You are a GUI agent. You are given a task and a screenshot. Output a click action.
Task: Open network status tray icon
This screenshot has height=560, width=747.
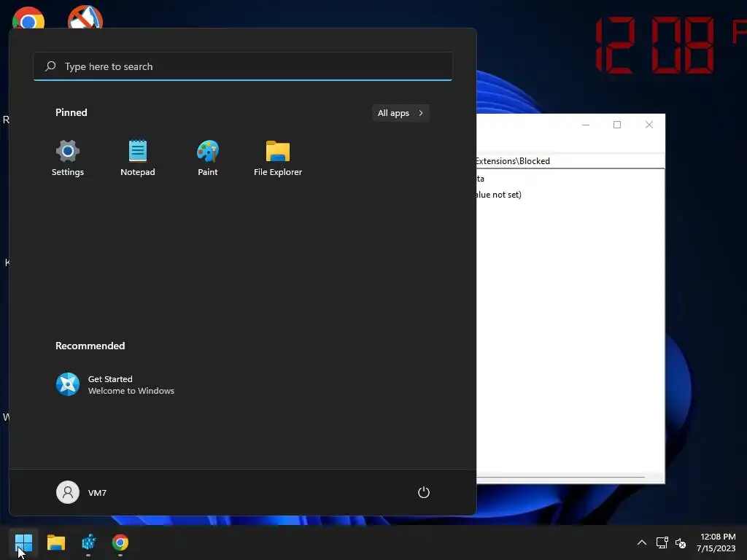click(662, 542)
